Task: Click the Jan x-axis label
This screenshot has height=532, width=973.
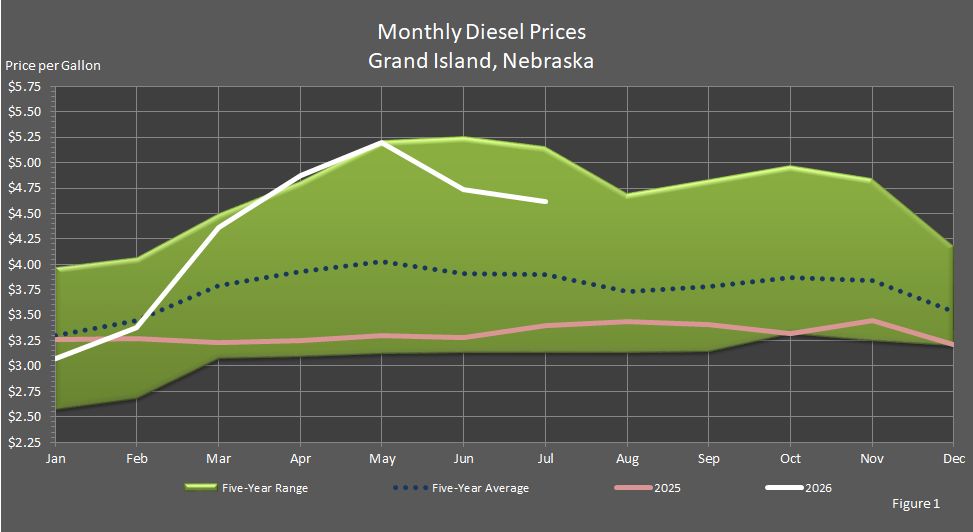Action: 55,459
